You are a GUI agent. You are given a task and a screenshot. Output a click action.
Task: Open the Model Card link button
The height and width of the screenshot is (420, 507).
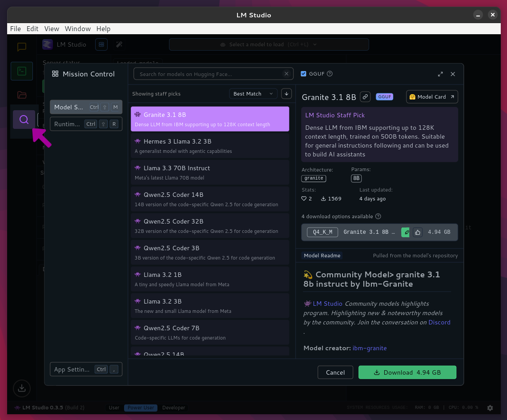pos(432,97)
